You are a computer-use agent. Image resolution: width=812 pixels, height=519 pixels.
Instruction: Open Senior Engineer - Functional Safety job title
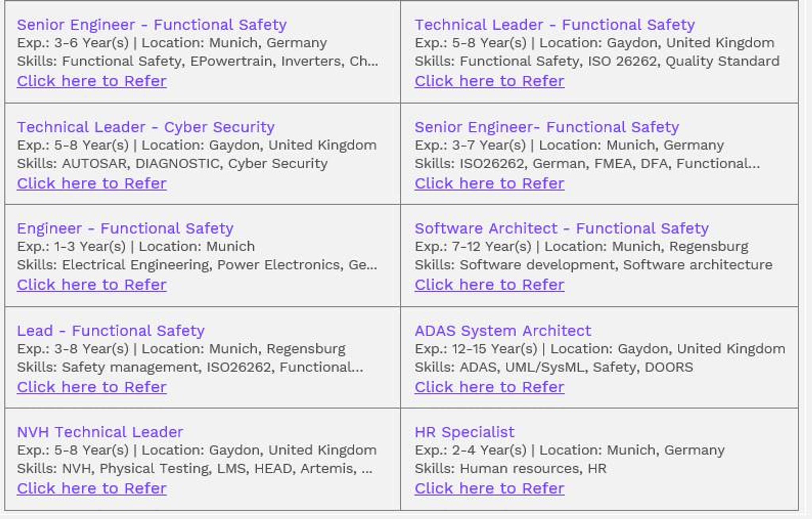pyautogui.click(x=151, y=25)
